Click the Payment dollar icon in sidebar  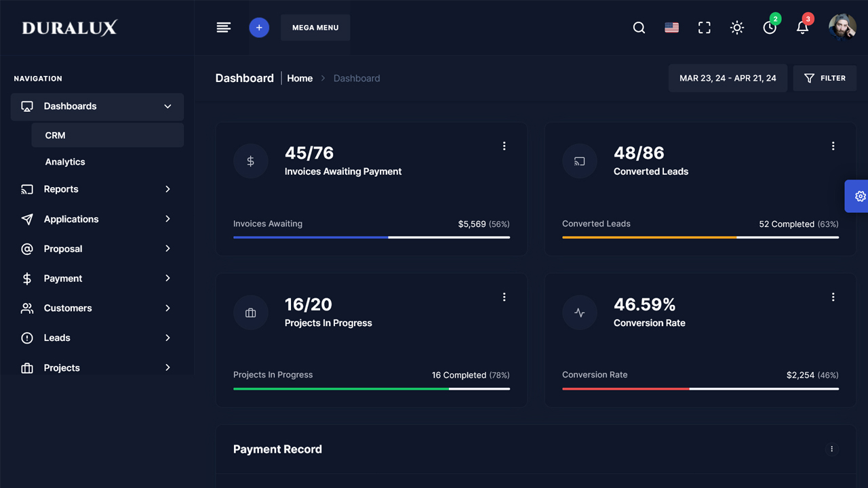point(27,278)
